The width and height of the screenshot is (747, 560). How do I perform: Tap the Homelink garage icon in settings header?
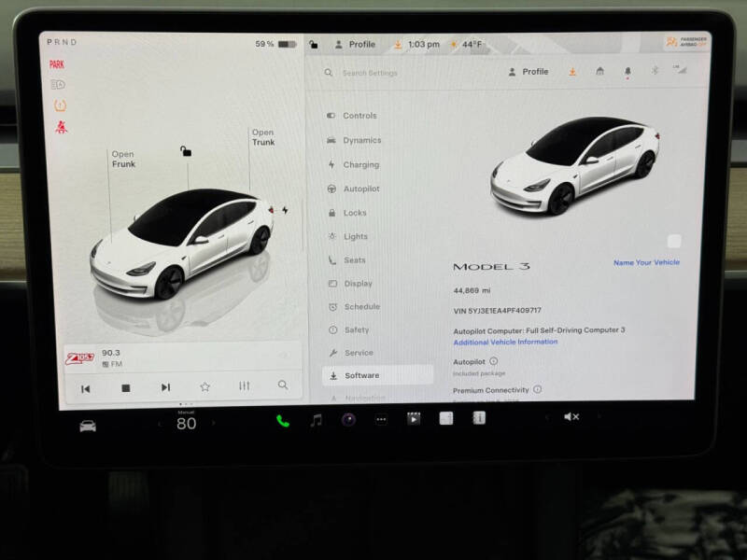(599, 71)
